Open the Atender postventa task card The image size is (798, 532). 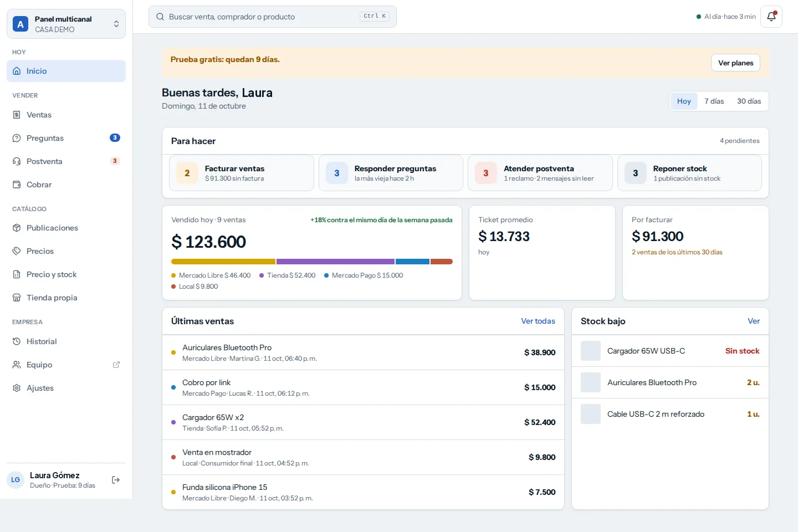pos(540,173)
